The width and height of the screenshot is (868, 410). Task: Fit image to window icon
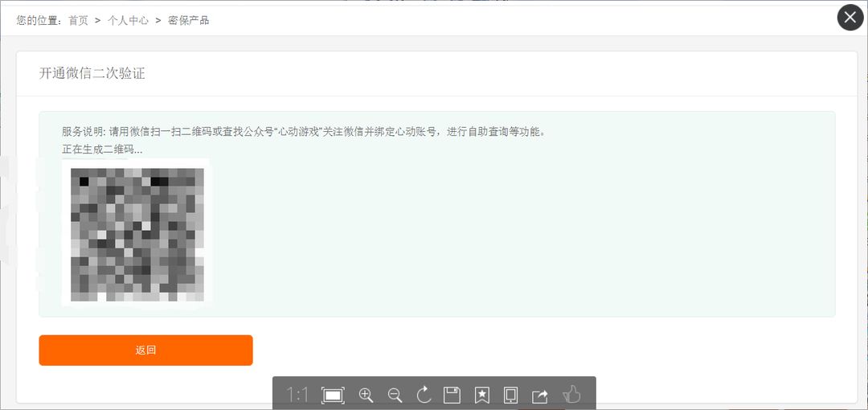point(333,395)
